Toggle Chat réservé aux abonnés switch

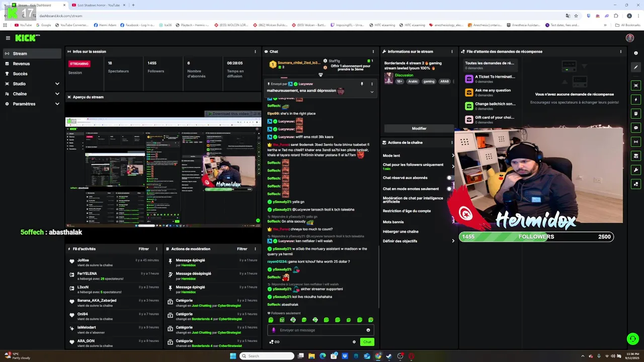click(449, 177)
